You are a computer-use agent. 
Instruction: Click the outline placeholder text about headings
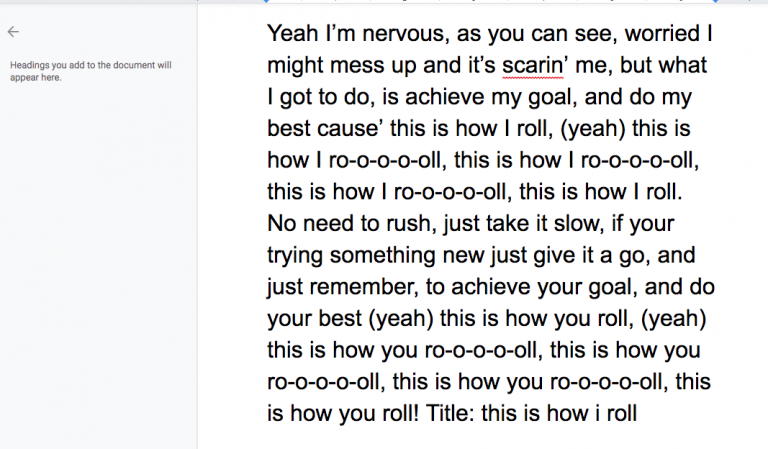pos(91,71)
